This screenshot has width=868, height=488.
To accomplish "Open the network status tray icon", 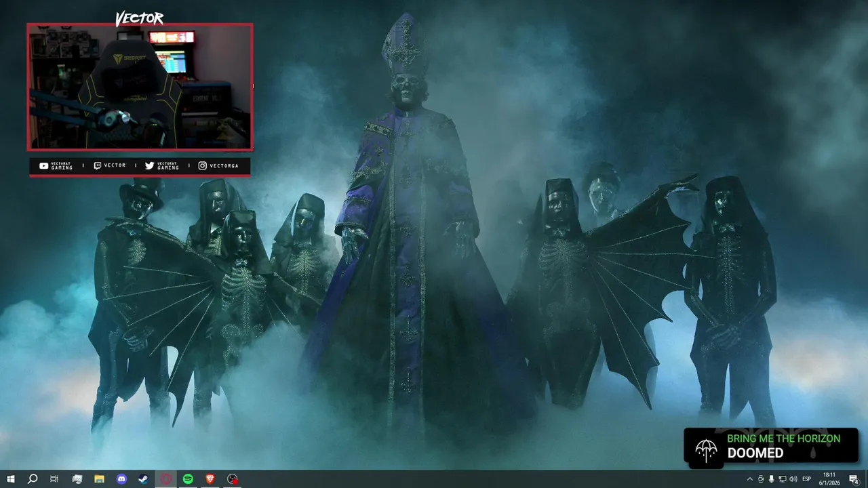I will (783, 479).
